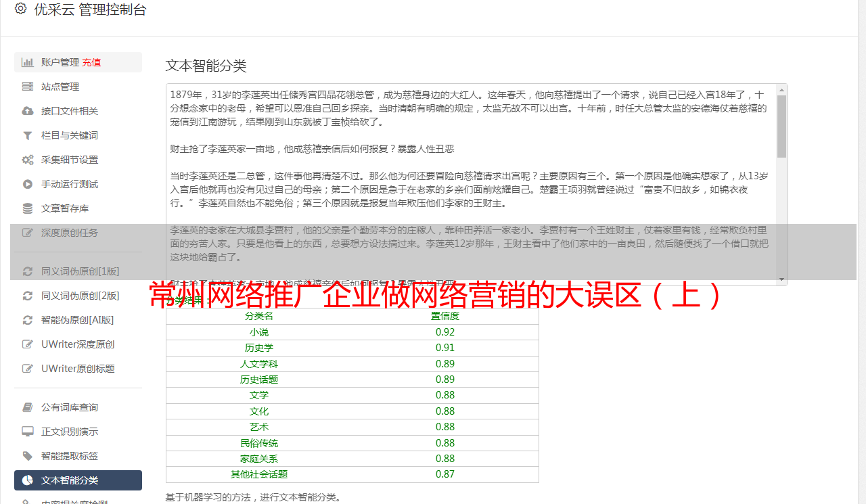Click the 其他社会话题 category cell
This screenshot has height=504, width=866.
[259, 474]
